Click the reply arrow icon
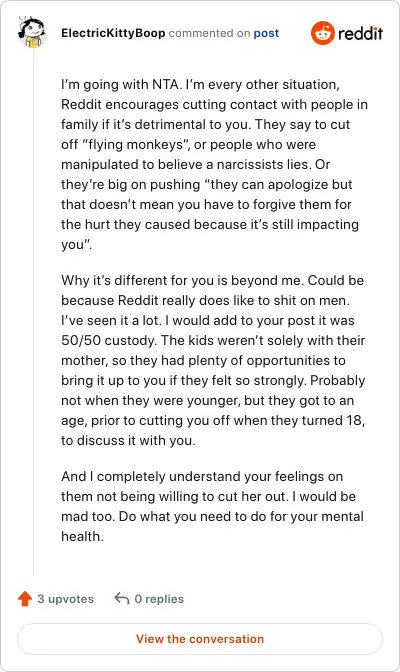This screenshot has width=400, height=672. tap(122, 598)
